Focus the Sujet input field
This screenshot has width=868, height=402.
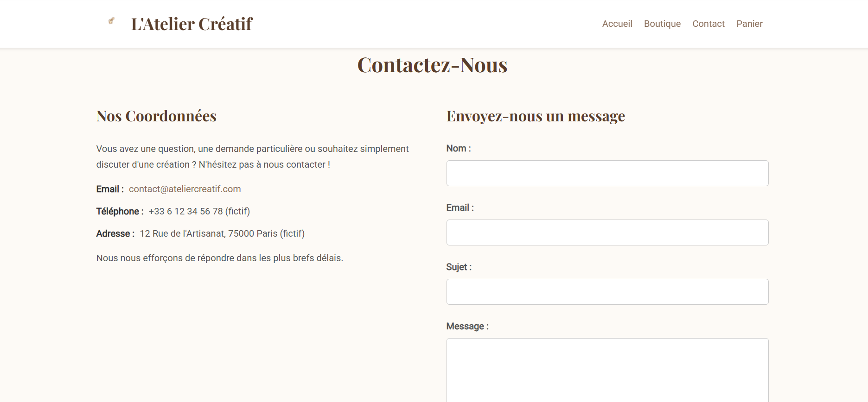pyautogui.click(x=607, y=292)
